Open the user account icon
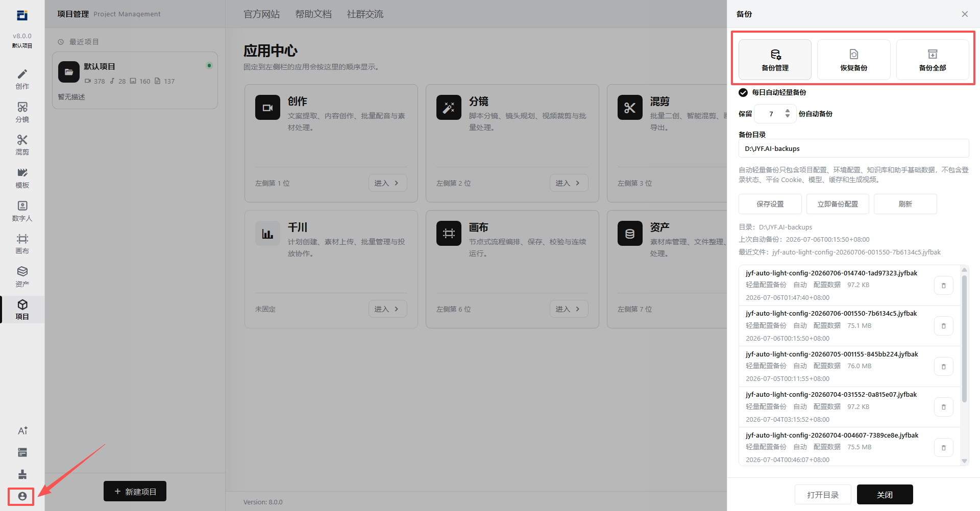 click(22, 496)
